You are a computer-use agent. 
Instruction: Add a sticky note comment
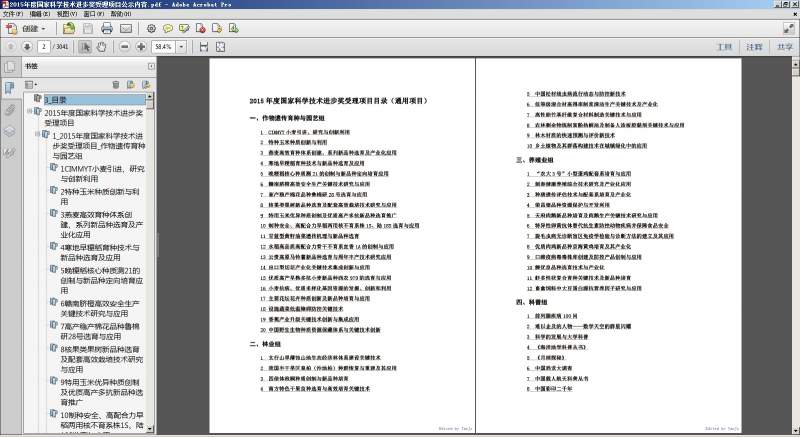point(168,29)
